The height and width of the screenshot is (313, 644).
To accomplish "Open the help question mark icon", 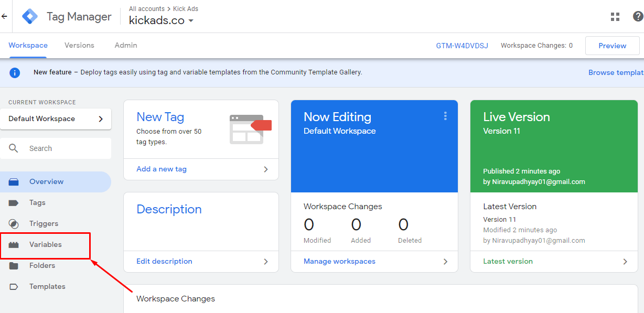I will pyautogui.click(x=638, y=17).
